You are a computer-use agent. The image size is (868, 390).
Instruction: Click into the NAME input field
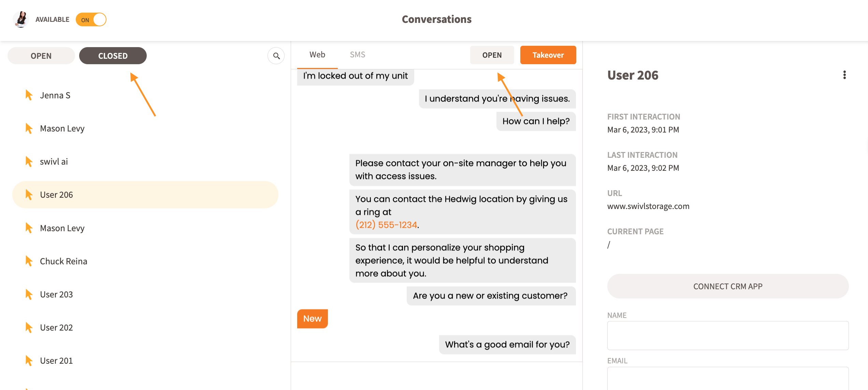pos(727,335)
